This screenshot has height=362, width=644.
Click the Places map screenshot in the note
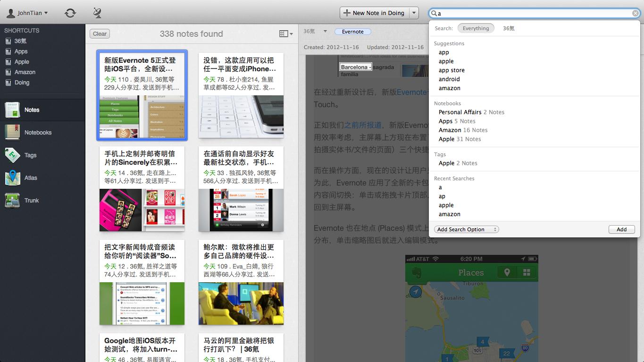click(x=471, y=309)
